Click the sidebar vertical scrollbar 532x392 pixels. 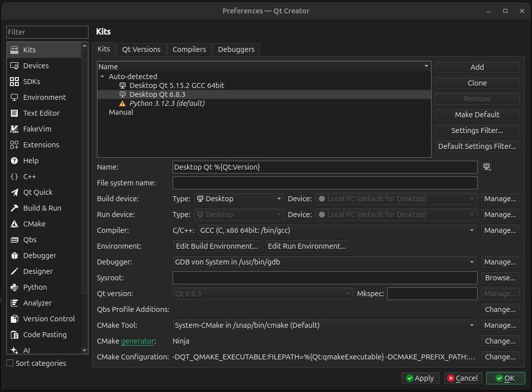[x=85, y=173]
